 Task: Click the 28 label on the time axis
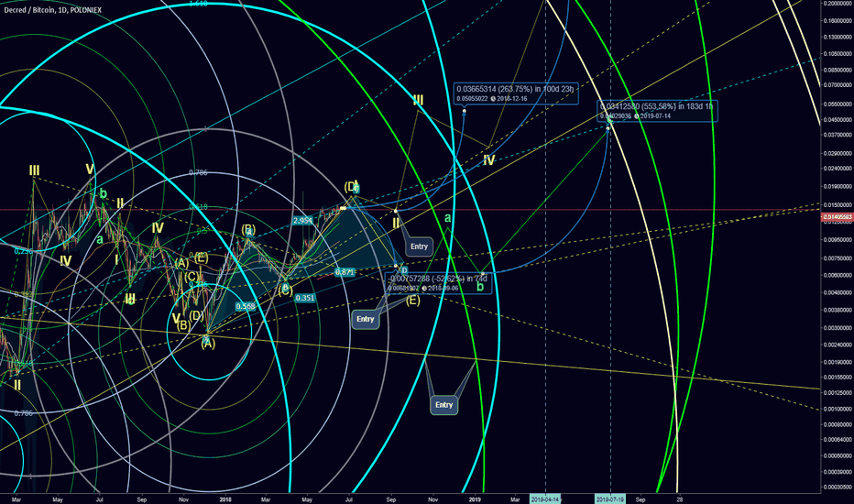point(680,499)
